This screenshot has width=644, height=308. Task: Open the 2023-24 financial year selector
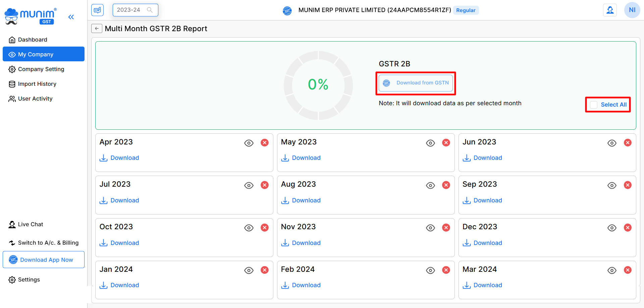tap(135, 10)
